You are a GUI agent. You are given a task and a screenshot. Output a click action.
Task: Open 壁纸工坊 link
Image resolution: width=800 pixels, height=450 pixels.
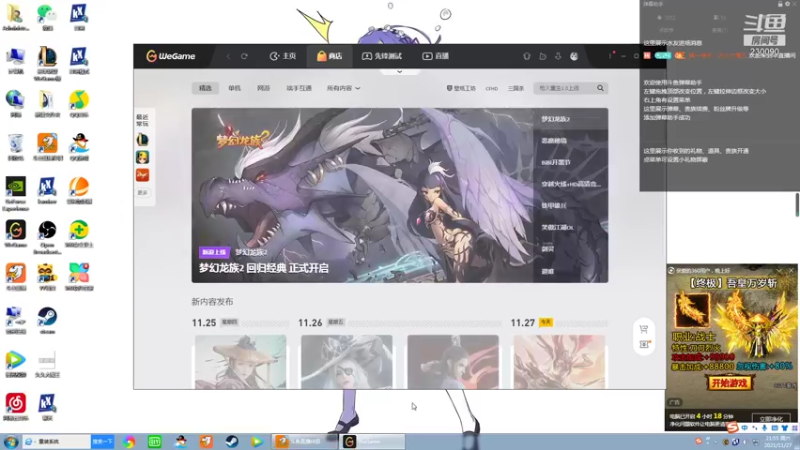[x=461, y=88]
